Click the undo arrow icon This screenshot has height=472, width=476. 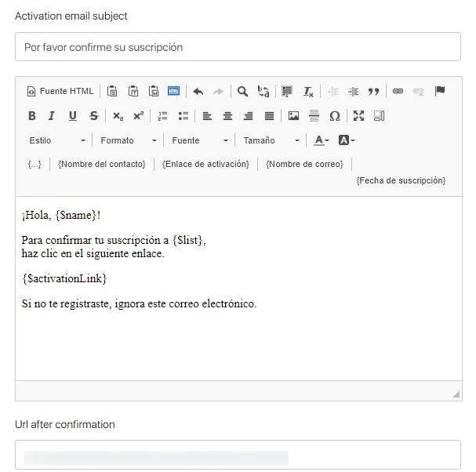[198, 91]
